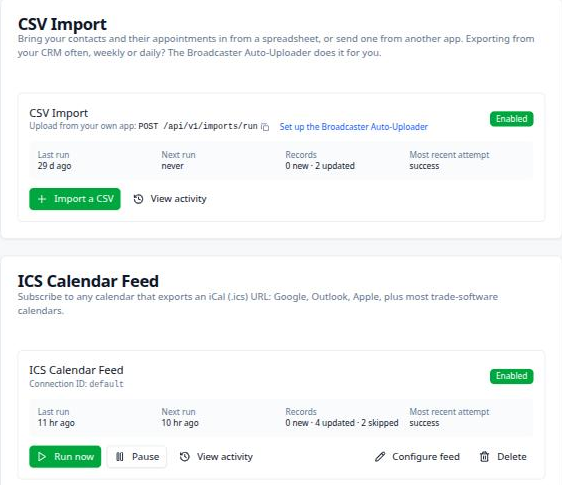Delete the ICS Calendar Feed connection
Screen dimensions: 562x485
[503, 457]
